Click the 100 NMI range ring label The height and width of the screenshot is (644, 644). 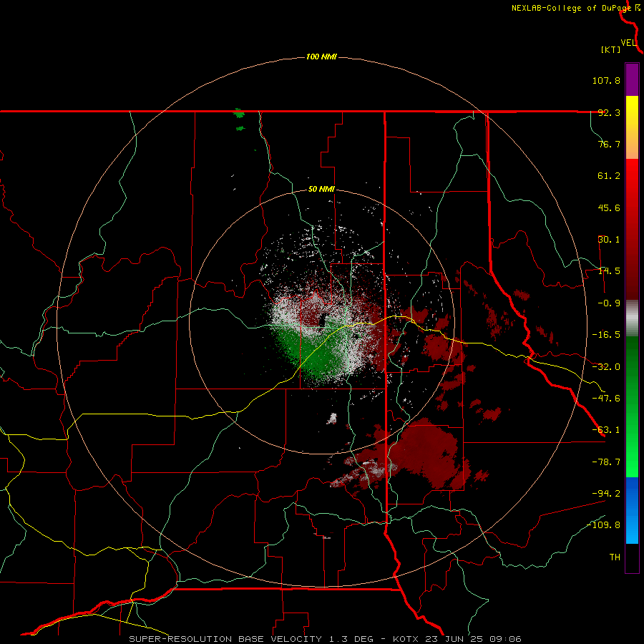(321, 57)
